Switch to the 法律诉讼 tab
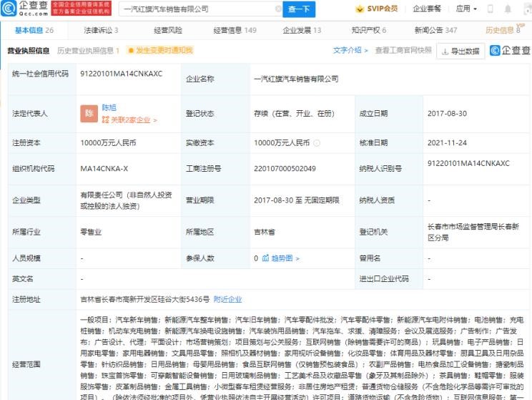The width and height of the screenshot is (532, 400). pos(101,30)
